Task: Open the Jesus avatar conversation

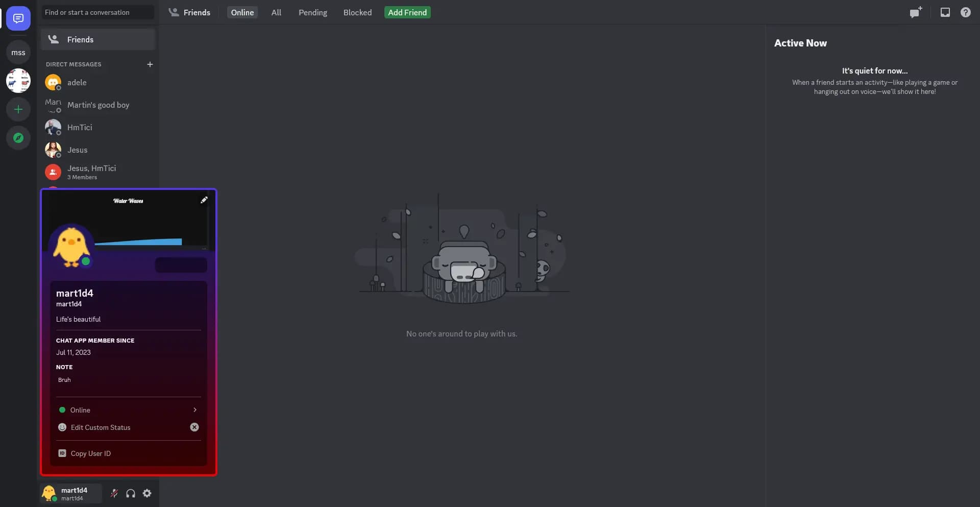Action: tap(53, 150)
